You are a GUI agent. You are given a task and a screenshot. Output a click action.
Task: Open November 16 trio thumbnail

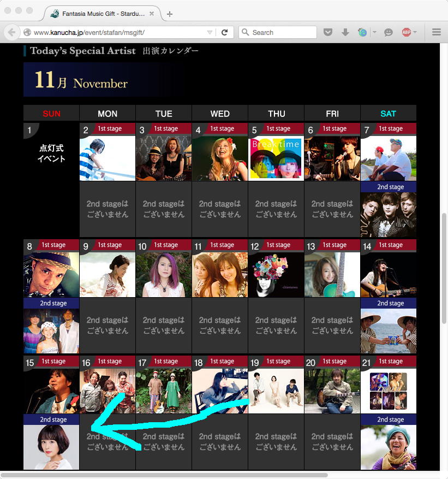coord(107,391)
